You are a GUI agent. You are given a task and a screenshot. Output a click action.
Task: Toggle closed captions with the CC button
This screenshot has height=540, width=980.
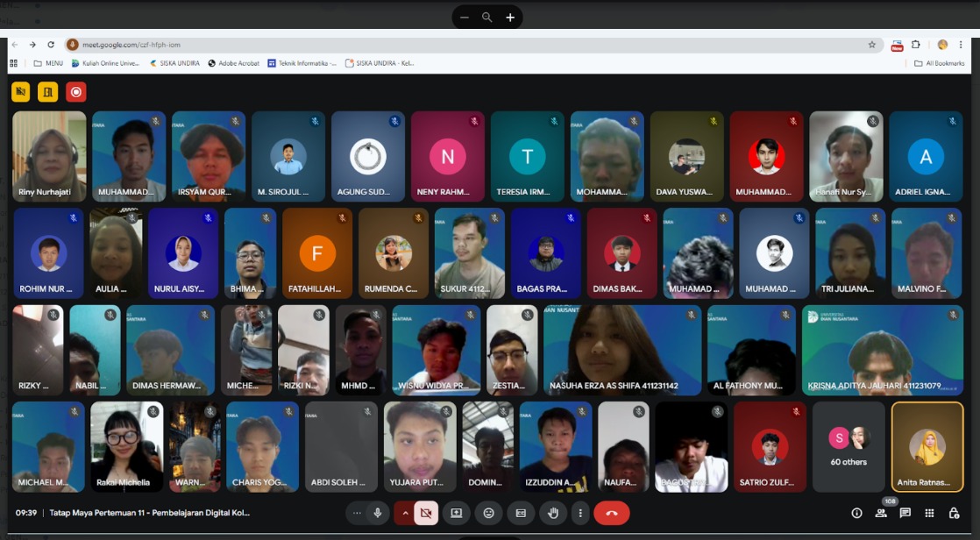click(x=521, y=513)
